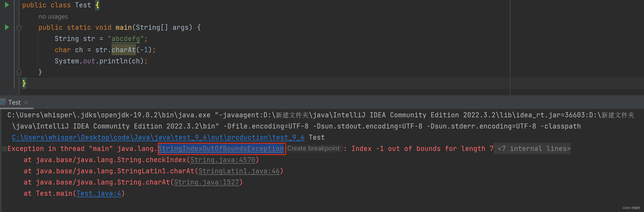Click the no usages hint
Image resolution: width=644 pixels, height=212 pixels.
point(53,17)
